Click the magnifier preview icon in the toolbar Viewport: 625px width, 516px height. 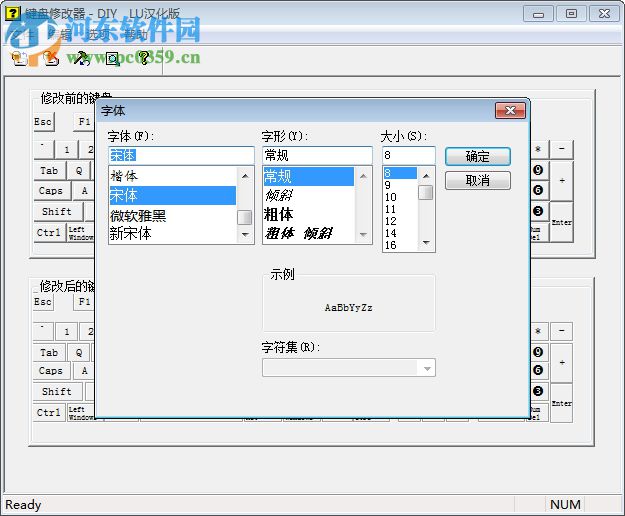(113, 58)
